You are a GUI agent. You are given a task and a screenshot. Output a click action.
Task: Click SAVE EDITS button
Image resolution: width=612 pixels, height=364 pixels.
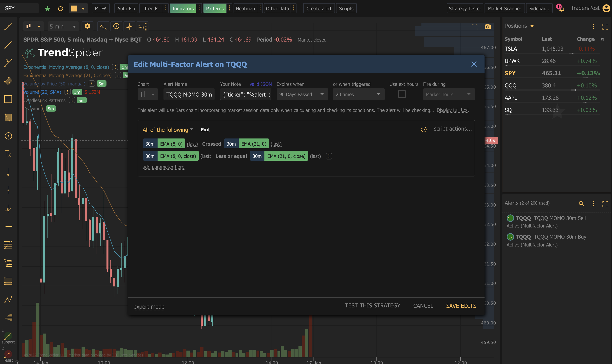coord(461,306)
